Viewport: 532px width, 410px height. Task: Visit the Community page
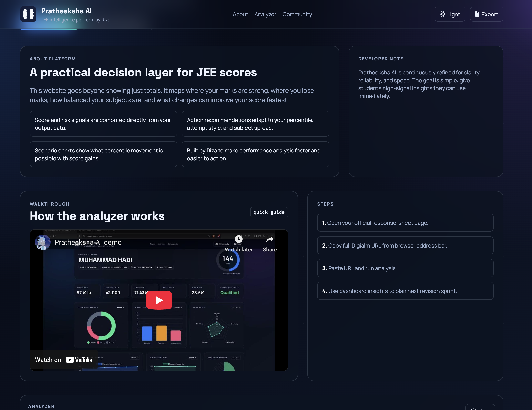(297, 14)
